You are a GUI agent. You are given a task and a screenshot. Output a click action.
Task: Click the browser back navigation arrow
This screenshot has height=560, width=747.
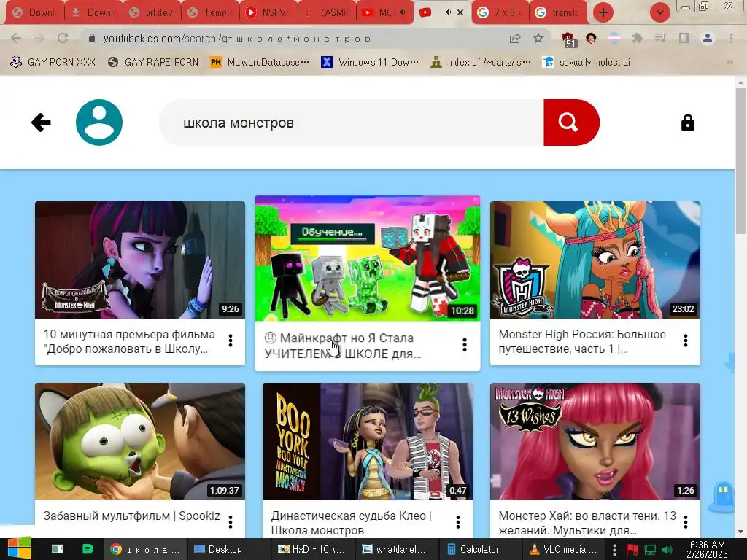[x=16, y=38]
